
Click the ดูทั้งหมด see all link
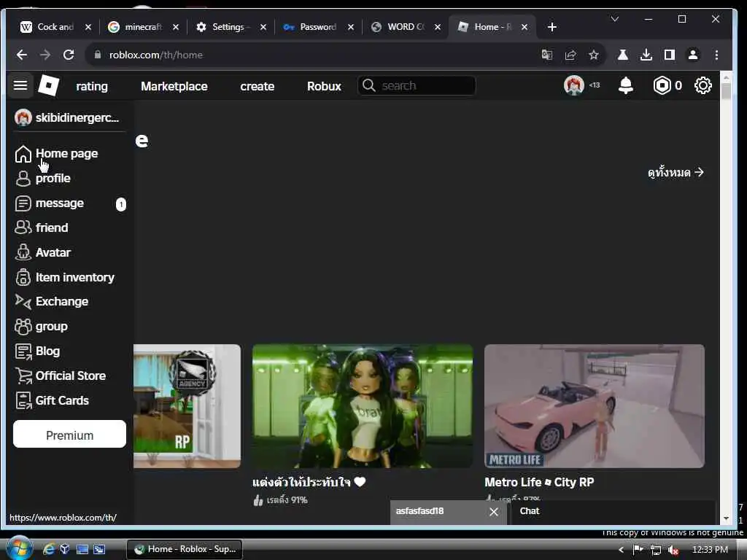[x=676, y=172]
